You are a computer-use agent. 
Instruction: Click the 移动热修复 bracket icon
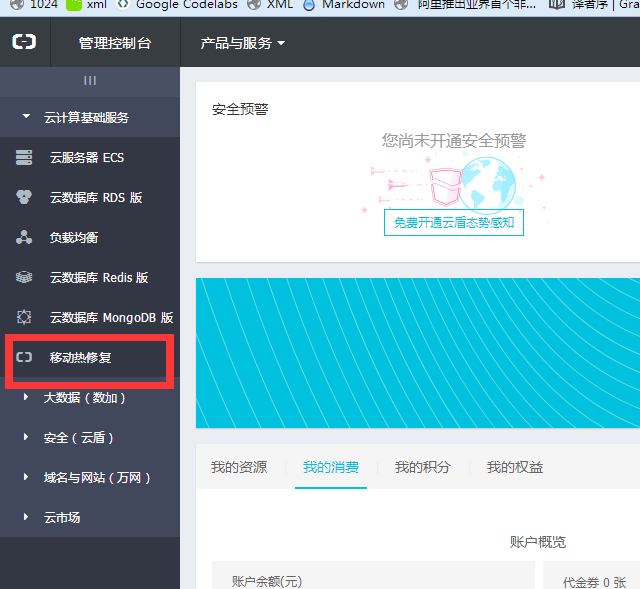[x=24, y=358]
